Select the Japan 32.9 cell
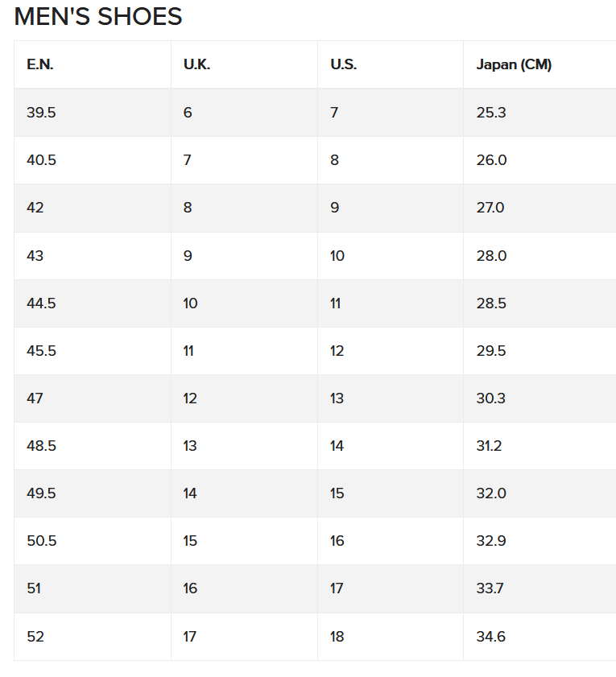Image resolution: width=616 pixels, height=677 pixels. point(540,541)
